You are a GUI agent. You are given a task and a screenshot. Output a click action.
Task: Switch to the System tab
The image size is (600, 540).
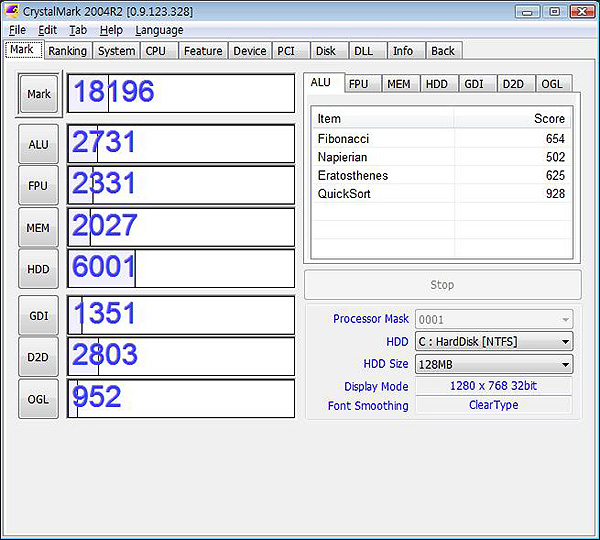click(116, 51)
